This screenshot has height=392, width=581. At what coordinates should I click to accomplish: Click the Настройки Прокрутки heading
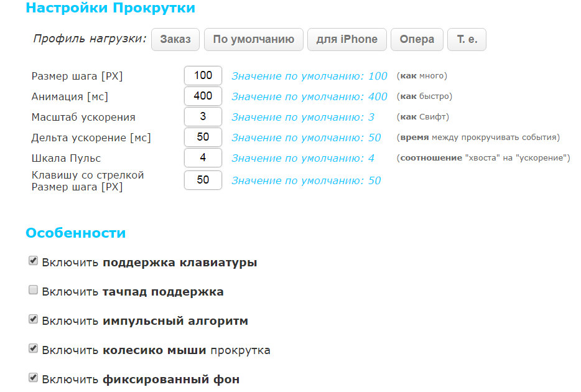pos(110,9)
